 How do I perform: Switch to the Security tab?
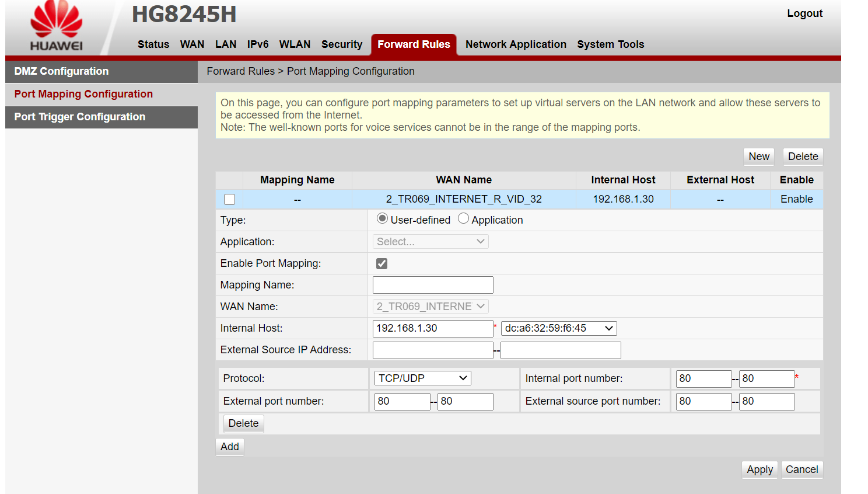[x=342, y=44]
